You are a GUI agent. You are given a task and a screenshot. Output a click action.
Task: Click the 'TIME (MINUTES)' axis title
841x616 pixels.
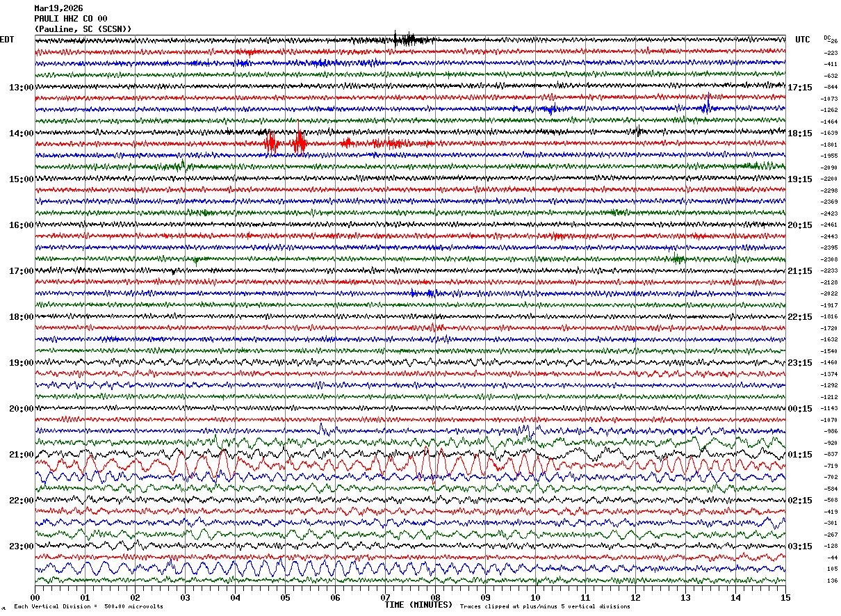(418, 605)
